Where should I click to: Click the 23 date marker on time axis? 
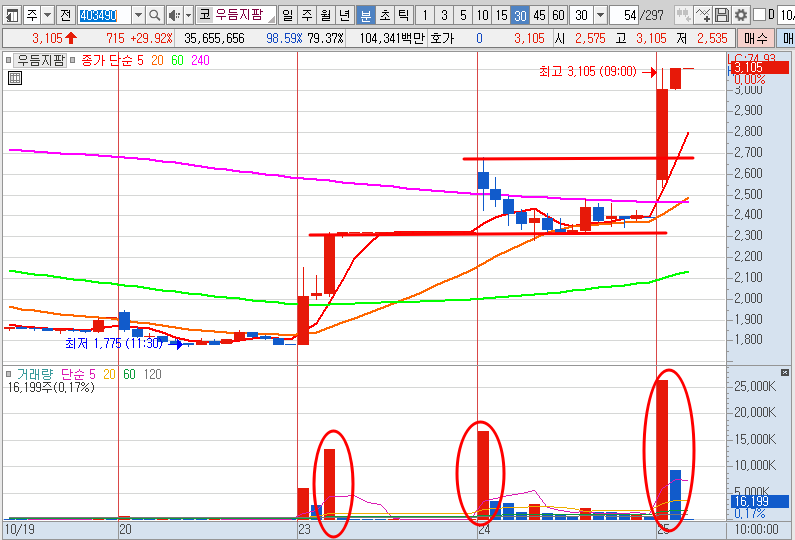(304, 529)
